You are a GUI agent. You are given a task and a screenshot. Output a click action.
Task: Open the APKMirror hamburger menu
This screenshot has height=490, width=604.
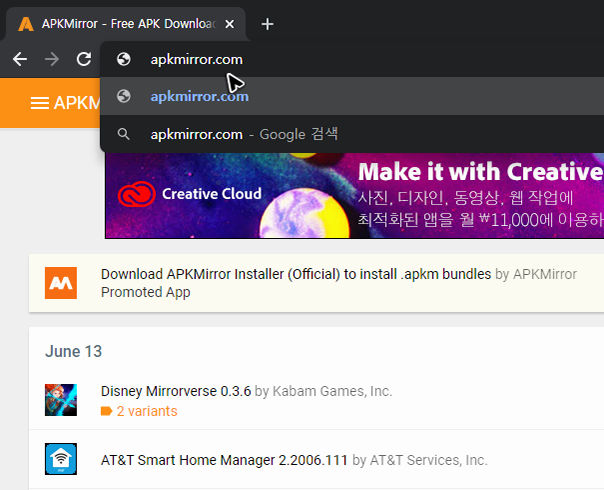point(40,103)
